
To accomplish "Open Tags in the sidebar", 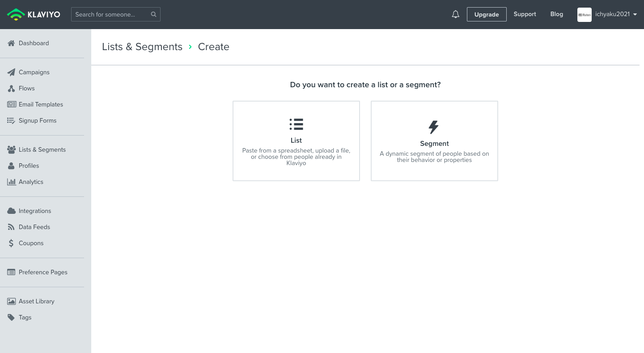I will coord(25,317).
